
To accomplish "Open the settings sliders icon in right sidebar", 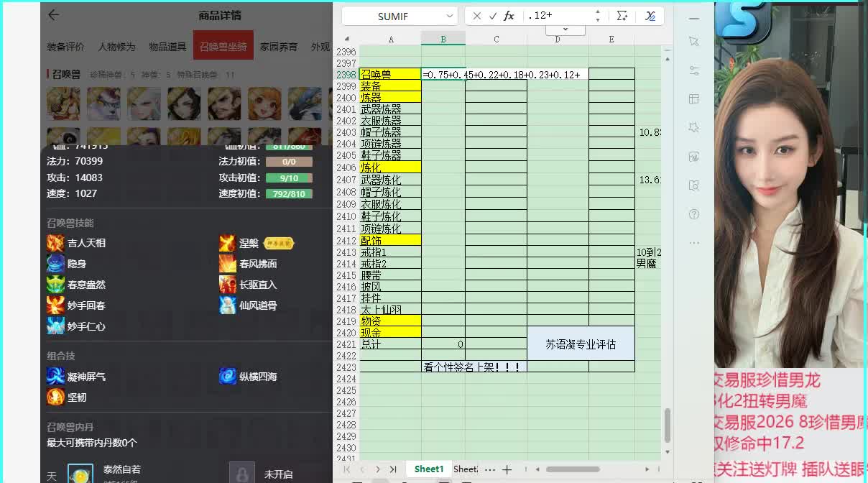I will click(x=693, y=70).
